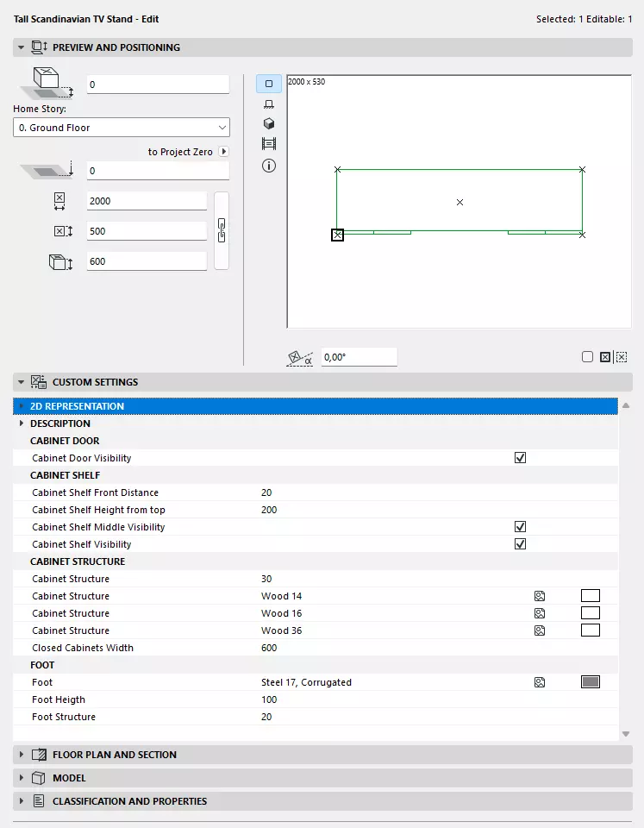Image resolution: width=644 pixels, height=828 pixels.
Task: Click Floor Plan and Section panel icon
Action: point(39,755)
